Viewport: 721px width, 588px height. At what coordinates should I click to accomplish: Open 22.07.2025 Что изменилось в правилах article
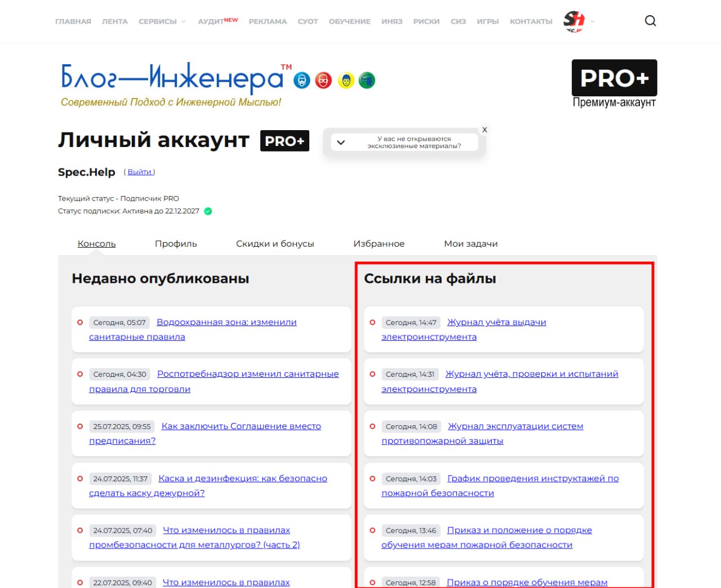pos(226,582)
